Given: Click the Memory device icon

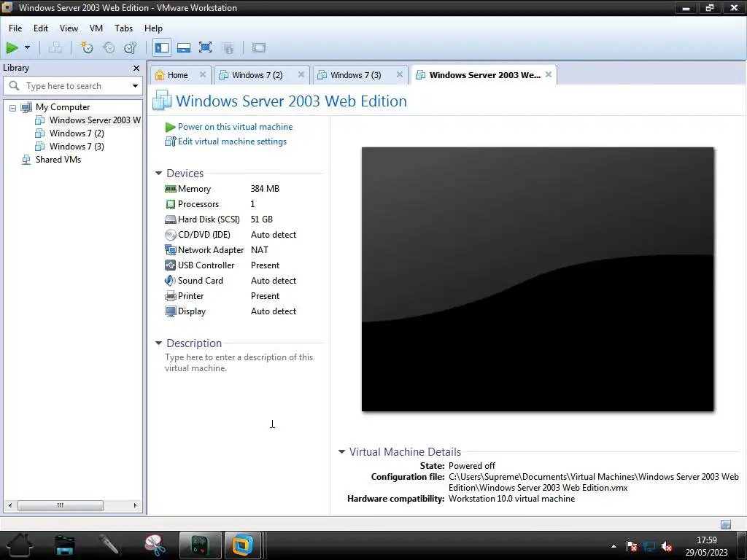Looking at the screenshot, I should pyautogui.click(x=170, y=189).
